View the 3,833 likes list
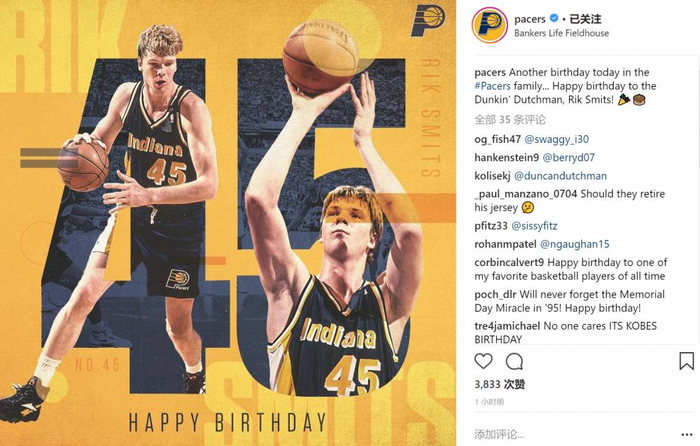700x446 pixels. click(500, 384)
